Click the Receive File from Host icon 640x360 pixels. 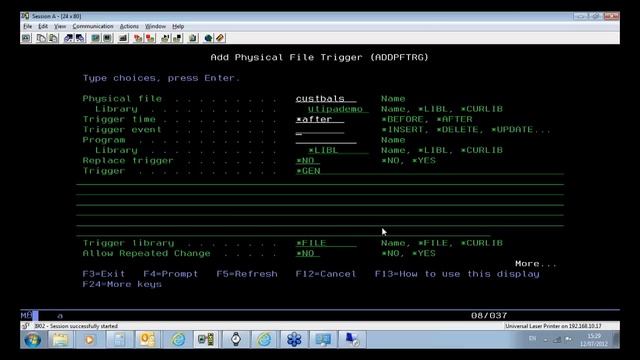point(80,38)
